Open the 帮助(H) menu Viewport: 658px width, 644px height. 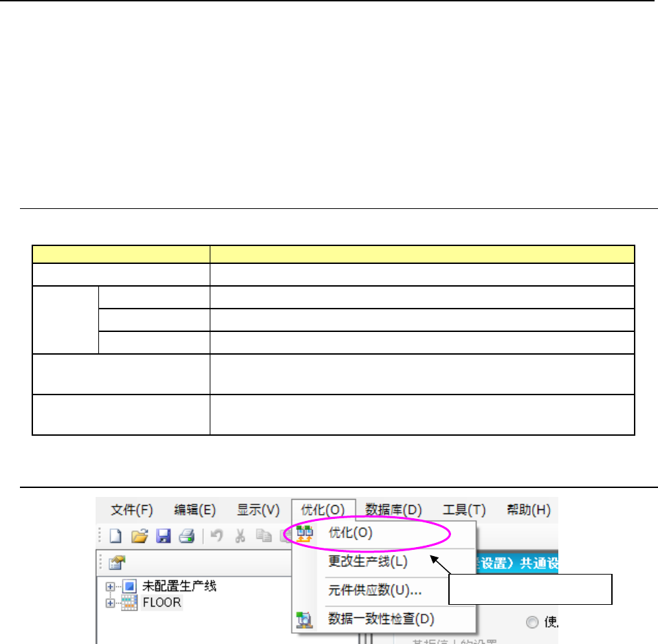click(x=529, y=510)
